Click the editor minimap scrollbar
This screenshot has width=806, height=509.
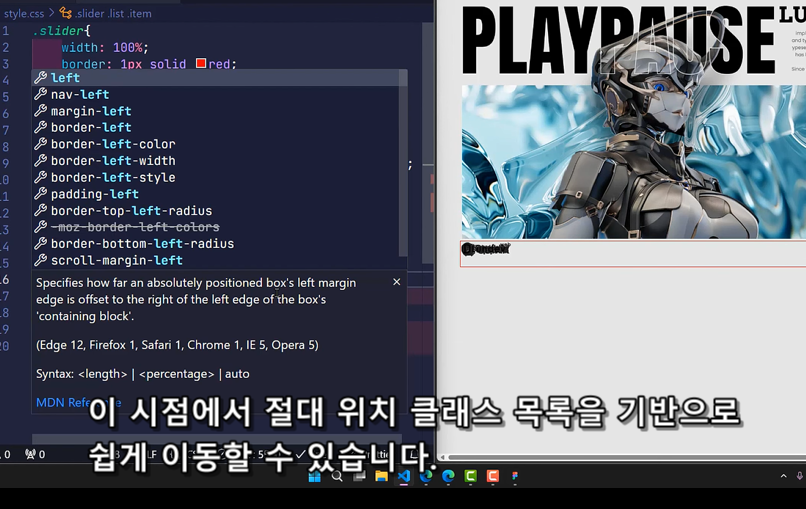[x=428, y=144]
